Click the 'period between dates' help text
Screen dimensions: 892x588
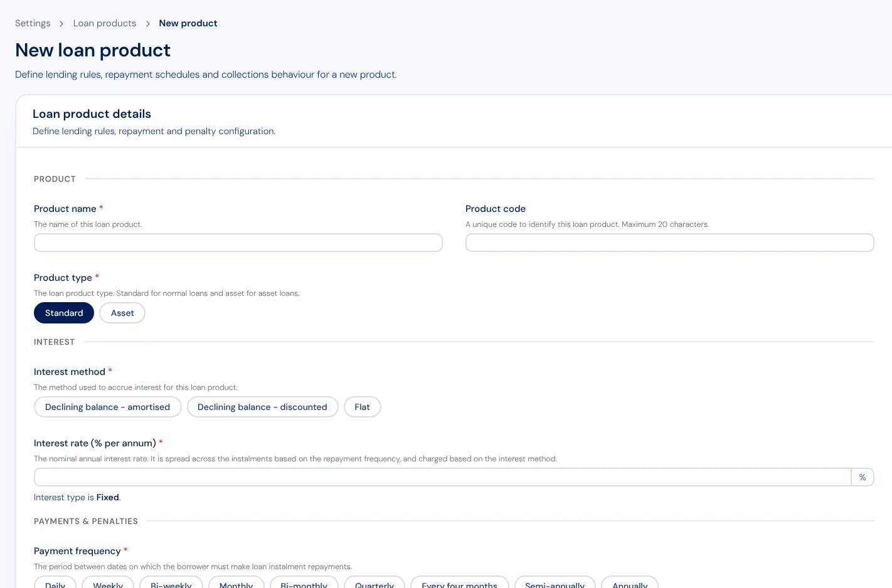click(x=193, y=567)
